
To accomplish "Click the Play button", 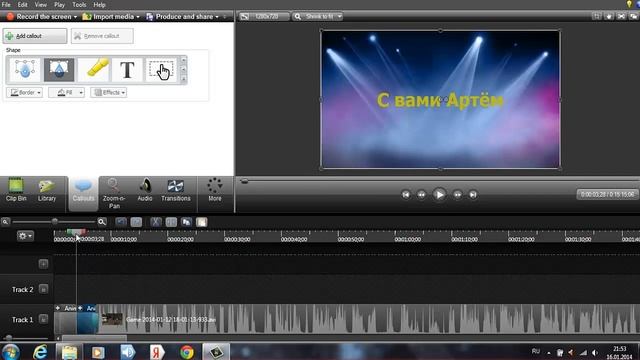I will point(439,195).
